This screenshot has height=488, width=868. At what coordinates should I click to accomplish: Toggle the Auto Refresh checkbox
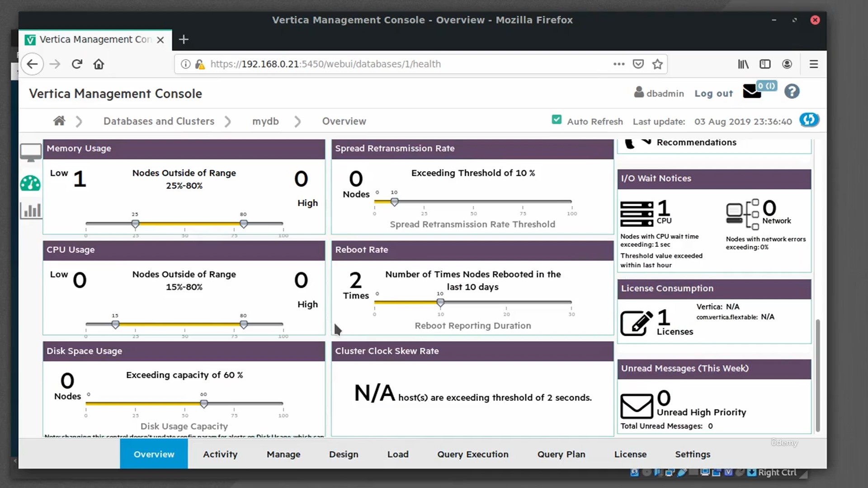pyautogui.click(x=557, y=120)
